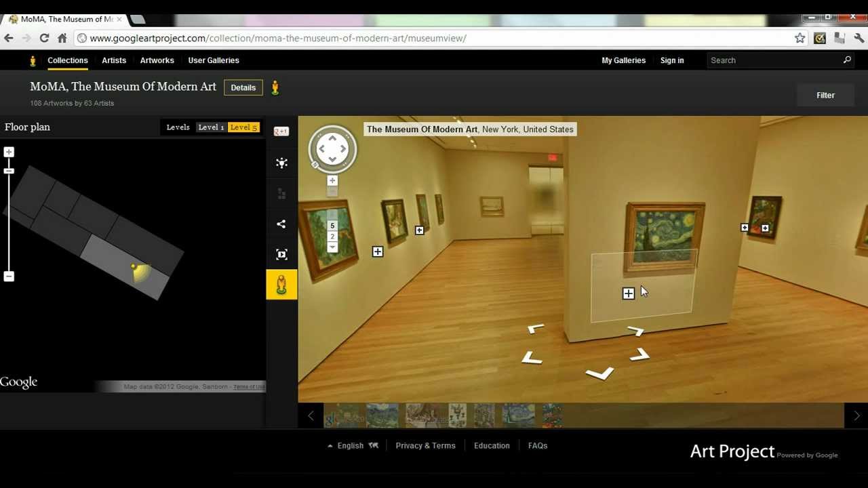This screenshot has height=488, width=868.
Task: Select floor 5 in the museum view
Action: click(332, 226)
